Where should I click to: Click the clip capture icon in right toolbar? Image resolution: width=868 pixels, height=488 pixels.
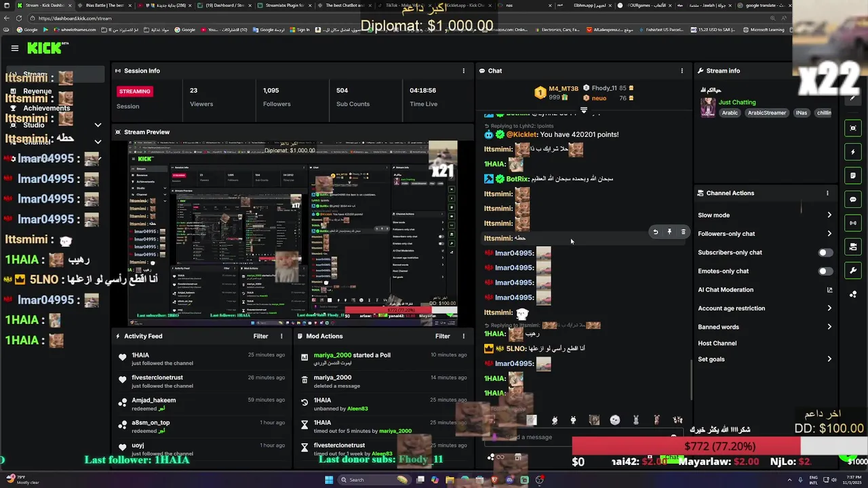click(x=853, y=128)
